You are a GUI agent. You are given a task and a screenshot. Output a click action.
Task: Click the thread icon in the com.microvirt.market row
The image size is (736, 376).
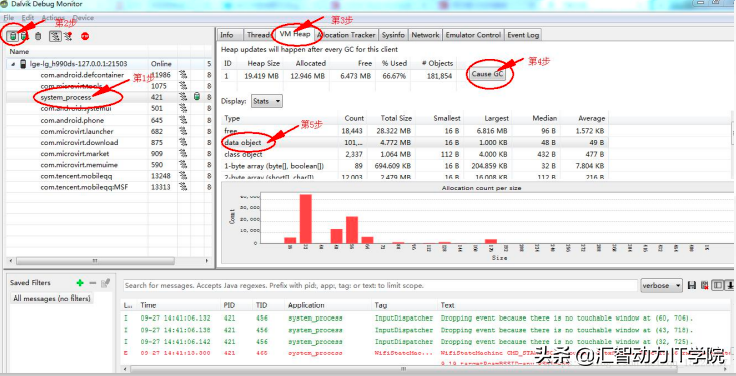(x=183, y=153)
